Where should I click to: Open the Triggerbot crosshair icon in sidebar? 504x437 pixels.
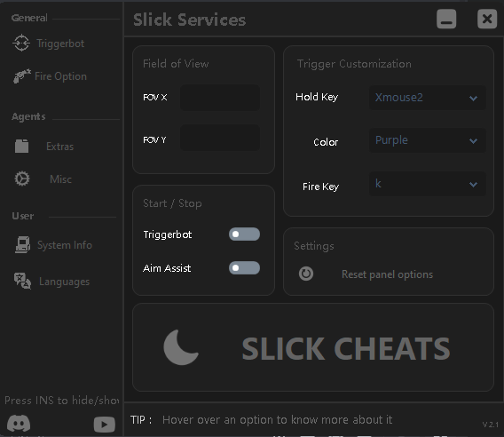[21, 43]
